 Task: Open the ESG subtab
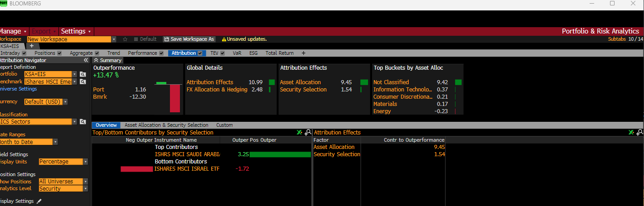253,53
